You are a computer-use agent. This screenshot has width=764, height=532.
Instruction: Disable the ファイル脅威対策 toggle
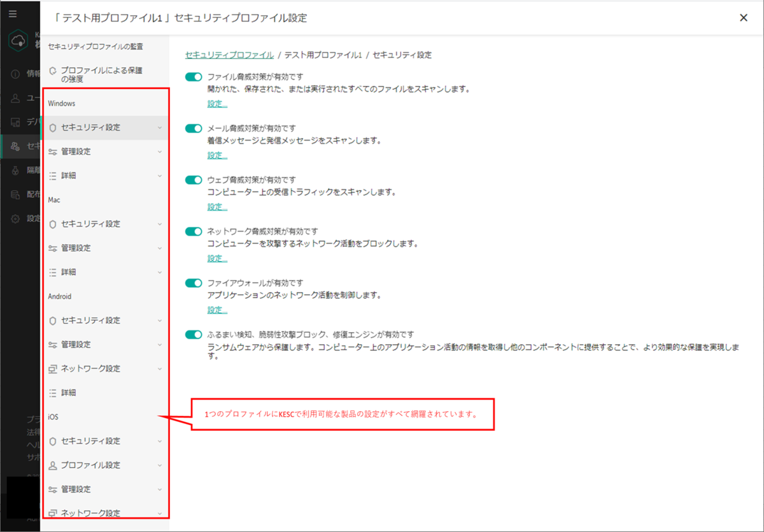pyautogui.click(x=193, y=75)
